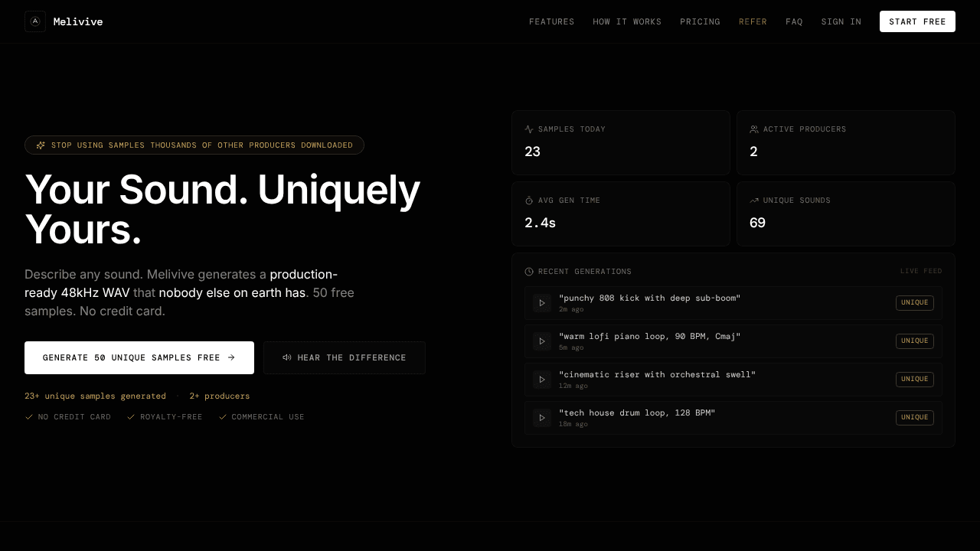Click the checkmark beside No Credit Card
The width and height of the screenshot is (980, 551).
[29, 417]
